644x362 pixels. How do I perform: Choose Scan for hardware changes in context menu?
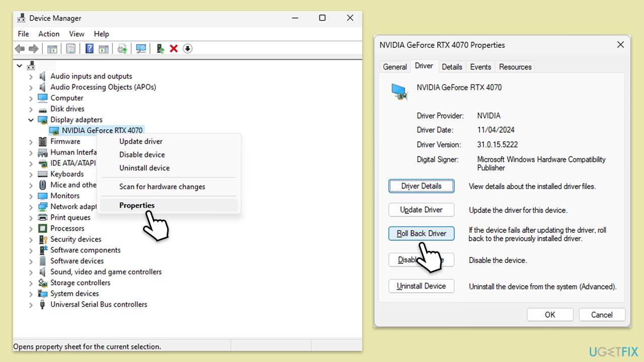pos(169,187)
